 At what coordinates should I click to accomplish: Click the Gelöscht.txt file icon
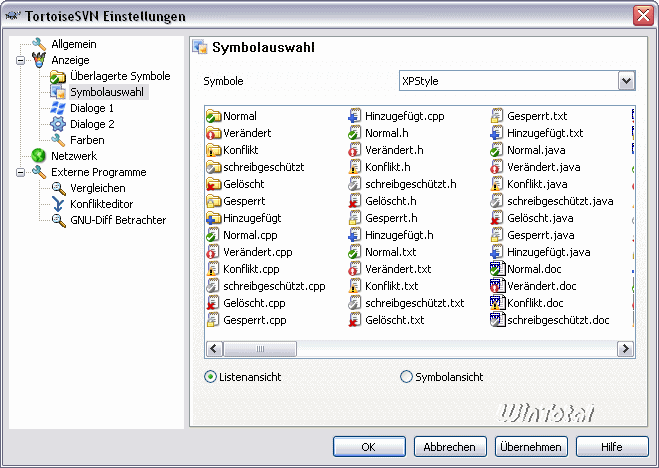355,320
